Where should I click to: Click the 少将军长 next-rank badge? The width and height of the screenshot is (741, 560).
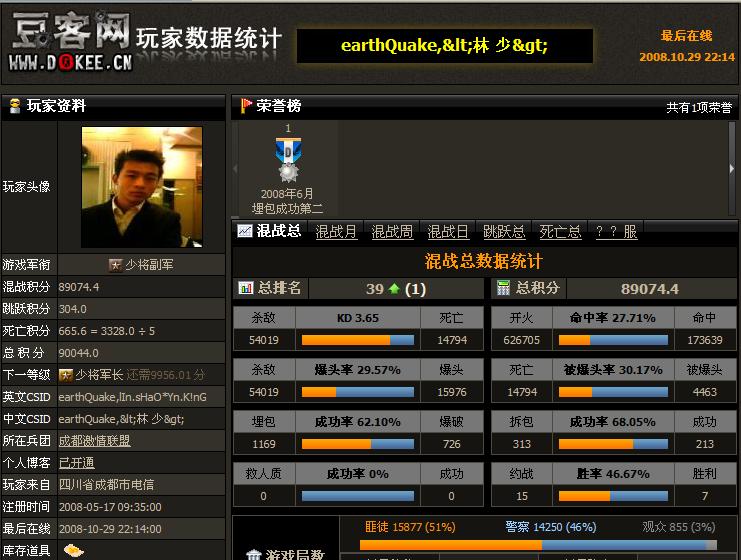(x=65, y=375)
